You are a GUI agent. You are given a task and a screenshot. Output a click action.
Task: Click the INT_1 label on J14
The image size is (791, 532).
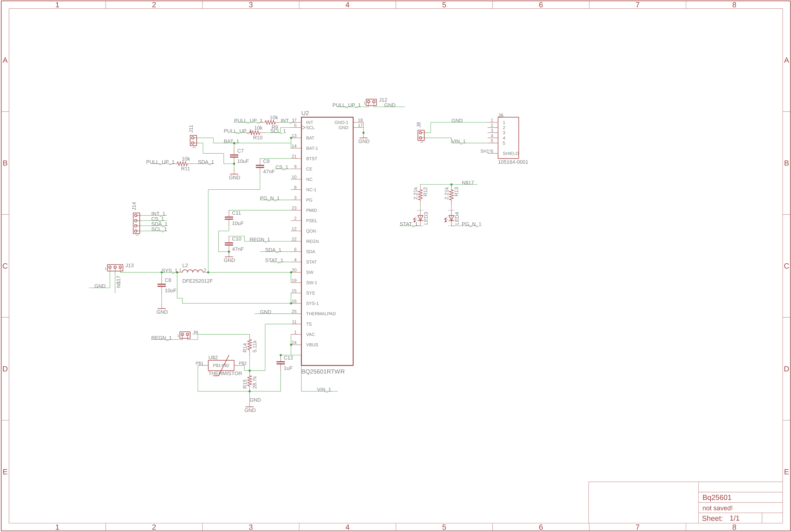pos(158,214)
